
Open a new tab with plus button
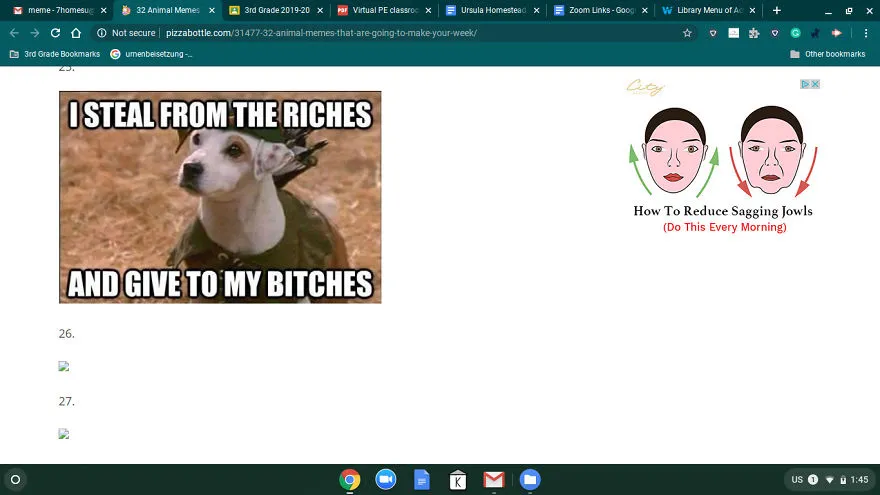(777, 10)
